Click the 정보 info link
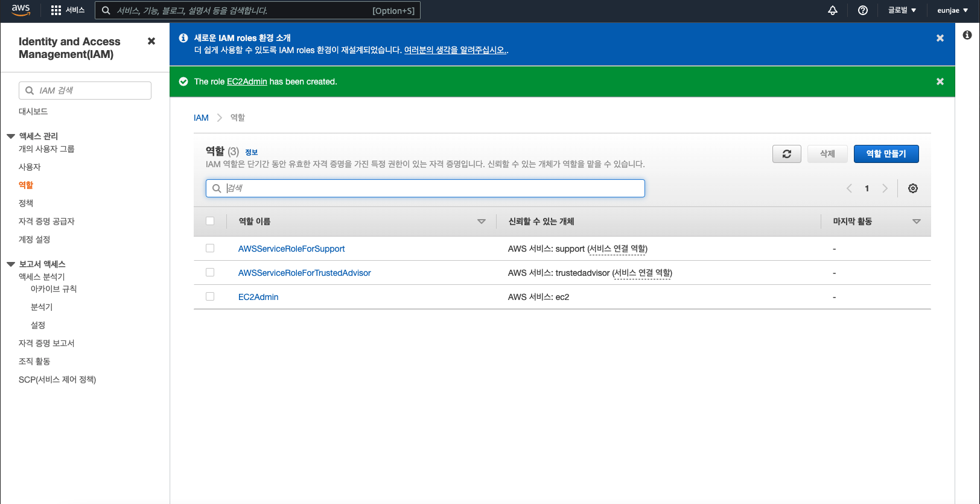This screenshot has height=504, width=980. [x=252, y=152]
